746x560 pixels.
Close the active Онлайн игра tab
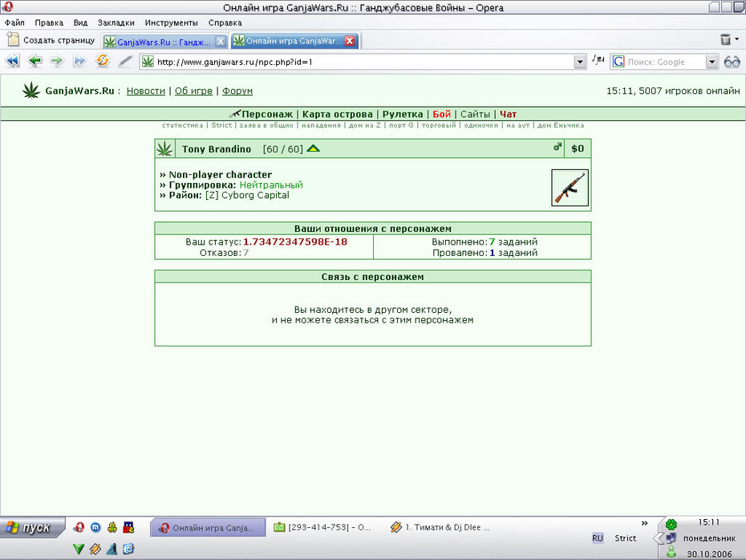(350, 41)
